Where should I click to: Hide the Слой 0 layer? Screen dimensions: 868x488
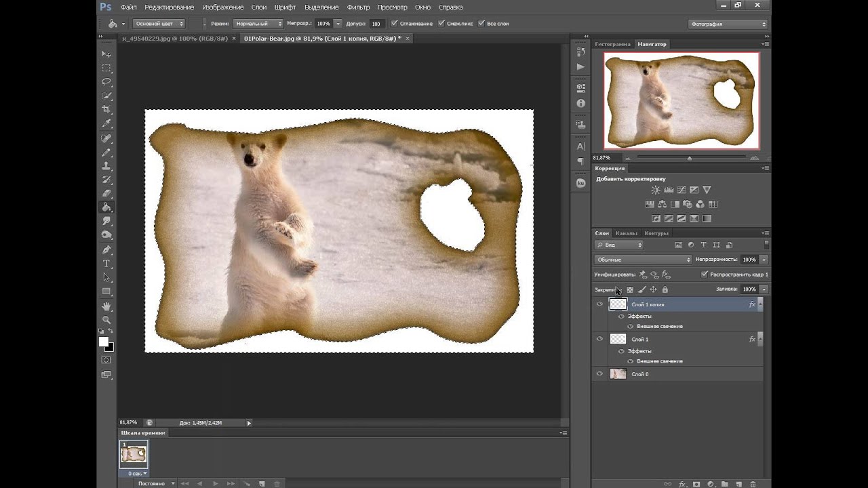click(599, 373)
